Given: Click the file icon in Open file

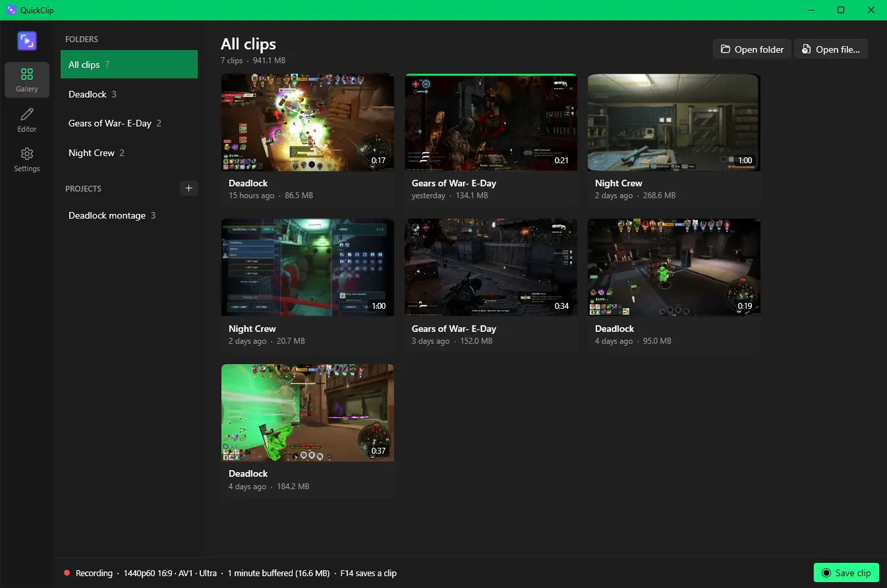Looking at the screenshot, I should coord(807,49).
